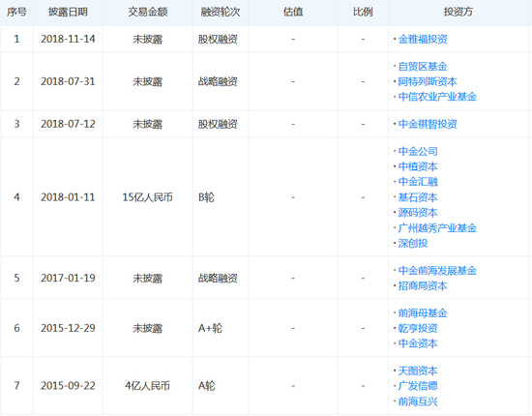Click the 前海母基金 link

pyautogui.click(x=423, y=312)
